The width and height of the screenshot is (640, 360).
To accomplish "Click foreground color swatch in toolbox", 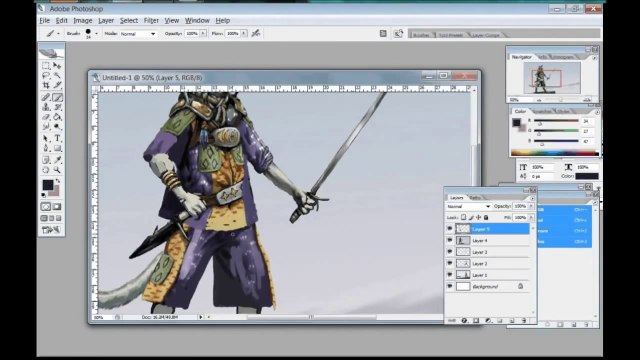I will [x=48, y=185].
